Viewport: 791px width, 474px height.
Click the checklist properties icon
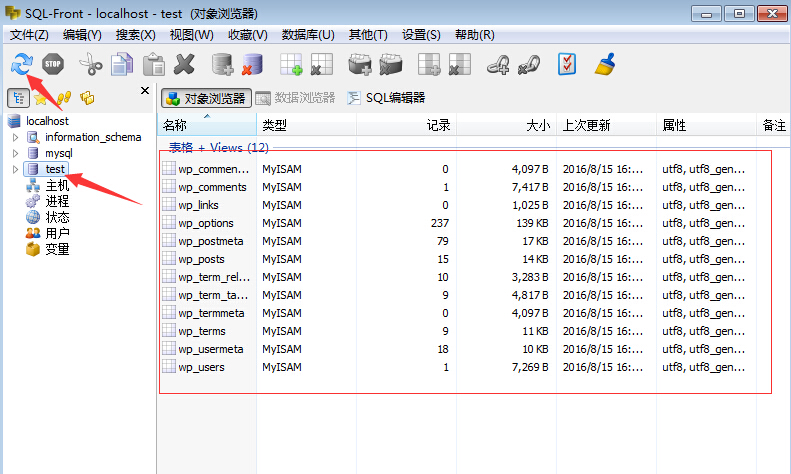pos(567,65)
